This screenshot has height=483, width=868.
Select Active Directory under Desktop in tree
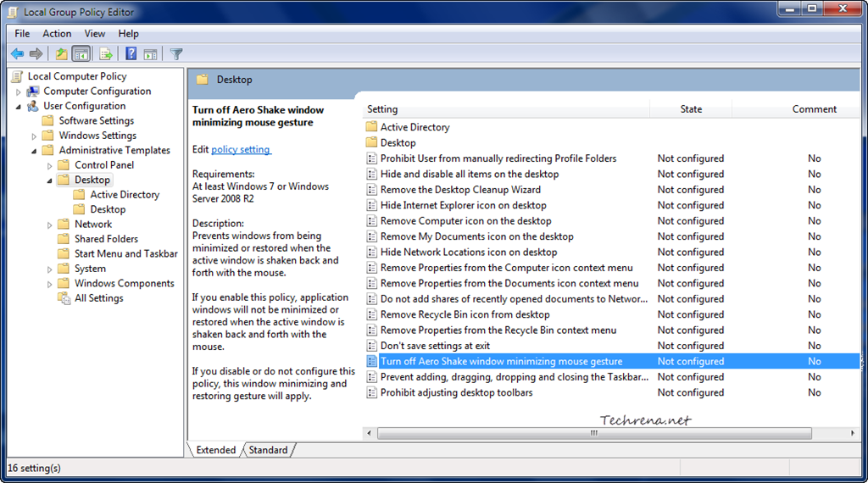tap(125, 195)
